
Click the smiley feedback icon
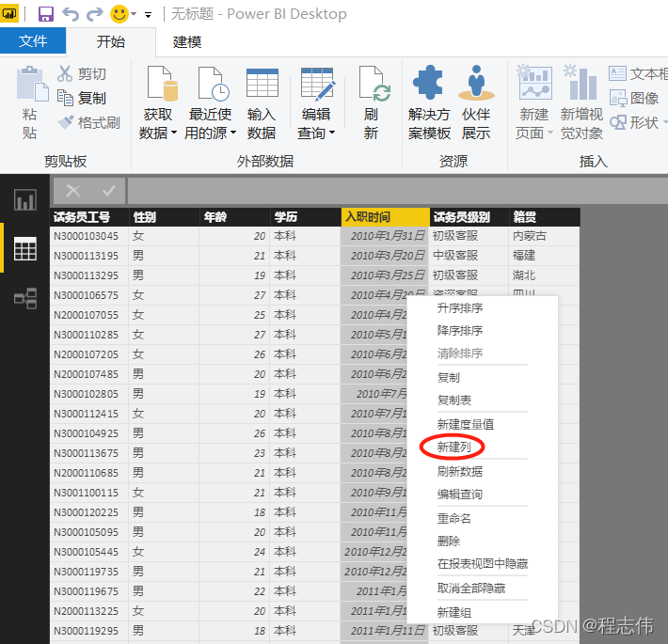point(119,14)
